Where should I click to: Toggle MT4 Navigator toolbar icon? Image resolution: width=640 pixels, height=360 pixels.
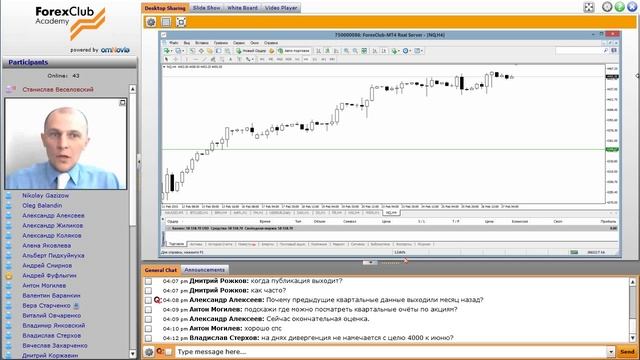click(x=210, y=51)
